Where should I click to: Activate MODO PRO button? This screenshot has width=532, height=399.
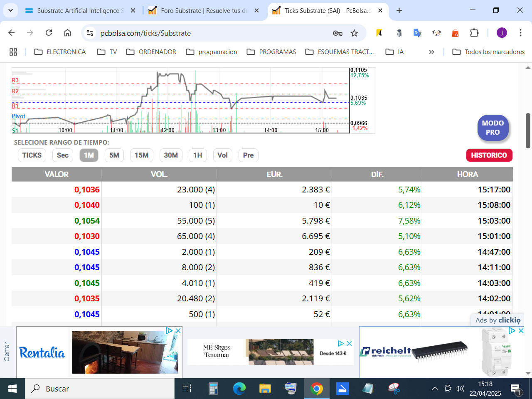(493, 128)
